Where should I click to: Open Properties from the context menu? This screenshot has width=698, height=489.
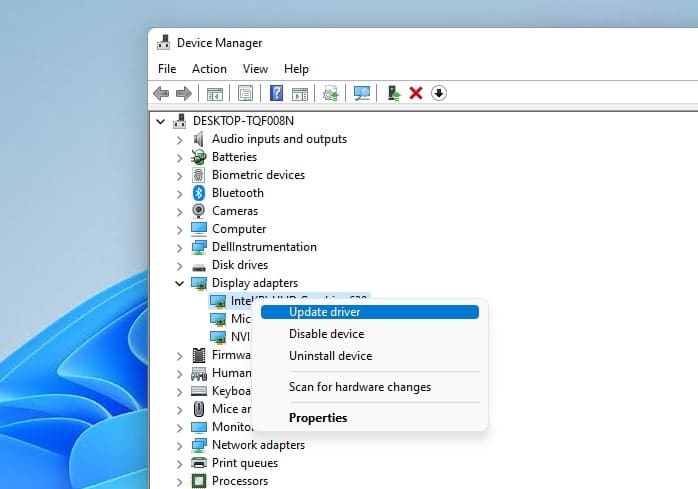click(x=318, y=418)
